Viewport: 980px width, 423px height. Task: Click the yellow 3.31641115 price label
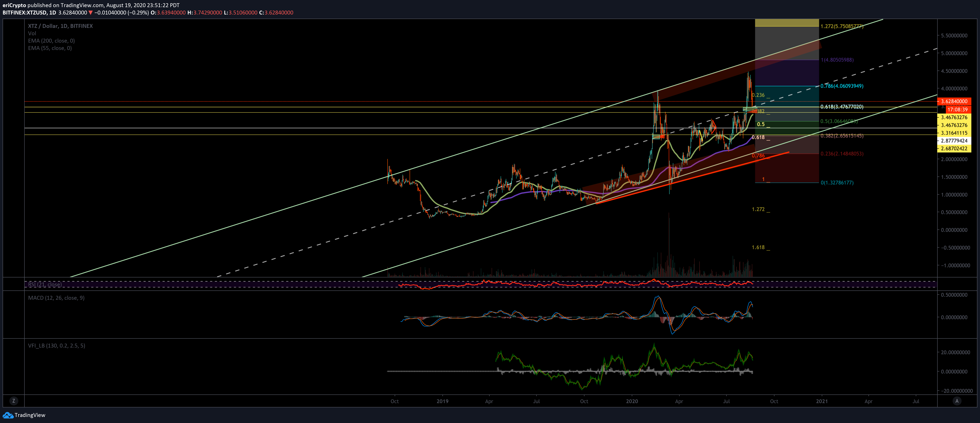(954, 133)
